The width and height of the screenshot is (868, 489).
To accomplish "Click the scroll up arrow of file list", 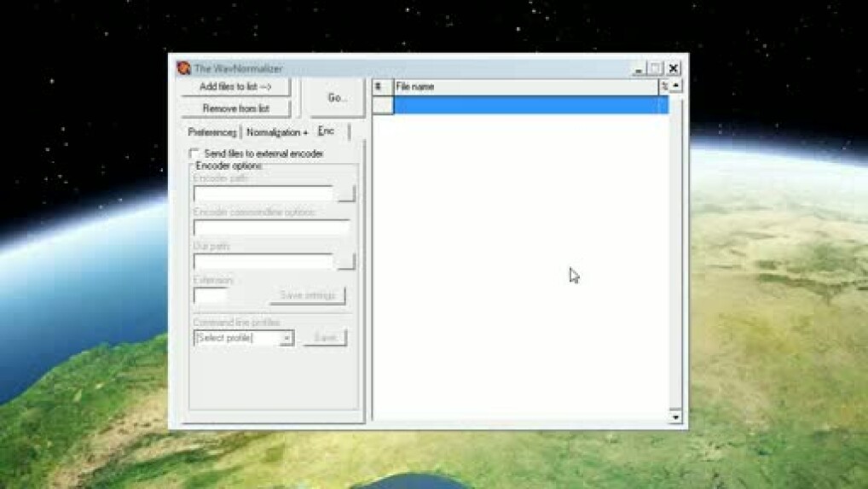I will [x=676, y=86].
